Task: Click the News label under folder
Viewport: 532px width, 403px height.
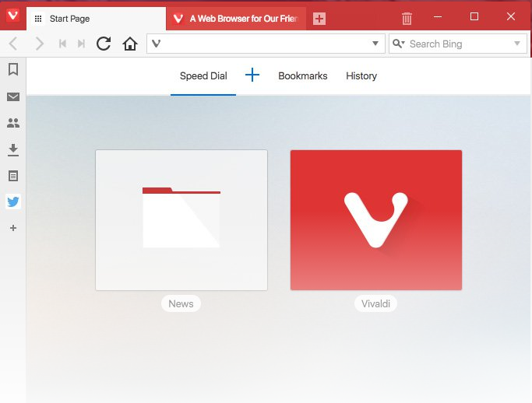Action: tap(181, 303)
